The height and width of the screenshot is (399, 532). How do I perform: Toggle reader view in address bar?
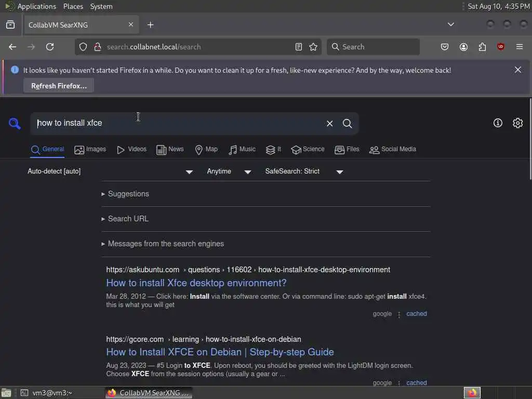tap(299, 47)
